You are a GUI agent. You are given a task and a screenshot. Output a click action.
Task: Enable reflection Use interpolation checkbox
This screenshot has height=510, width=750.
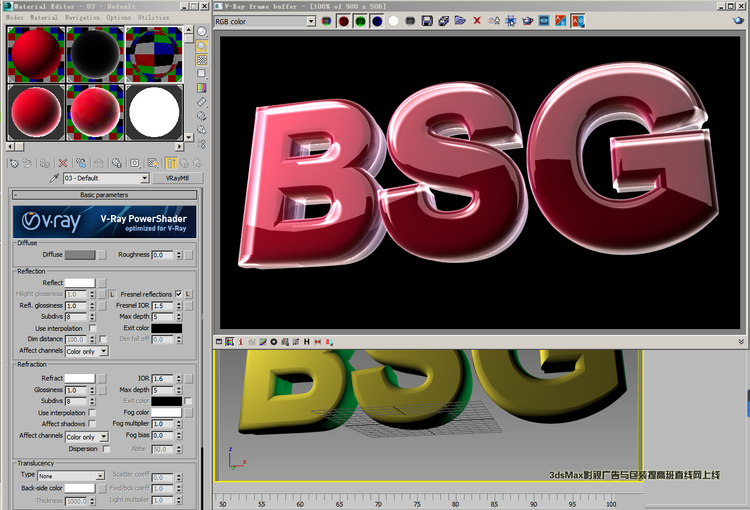pyautogui.click(x=93, y=328)
